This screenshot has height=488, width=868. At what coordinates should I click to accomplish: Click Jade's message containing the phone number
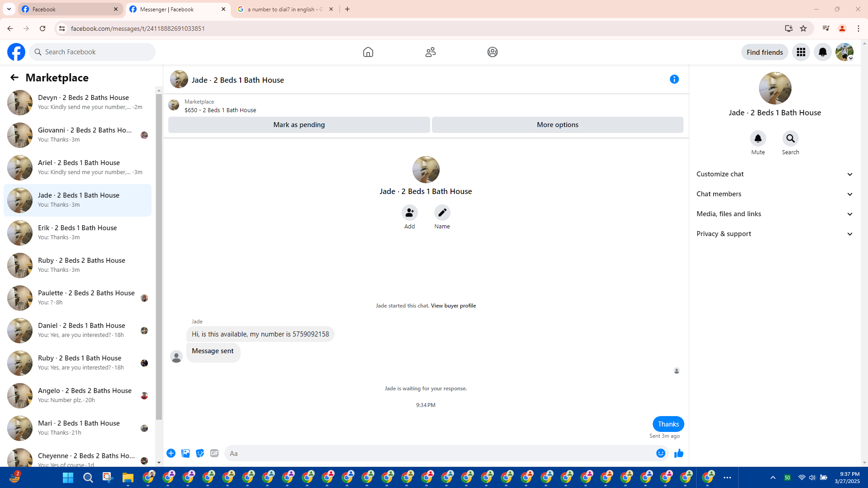tap(261, 334)
